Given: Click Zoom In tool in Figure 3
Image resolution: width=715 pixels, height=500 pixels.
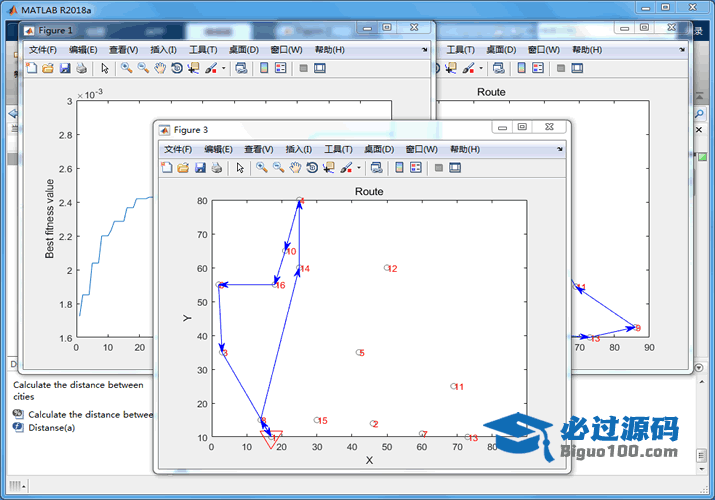Looking at the screenshot, I should tap(261, 168).
